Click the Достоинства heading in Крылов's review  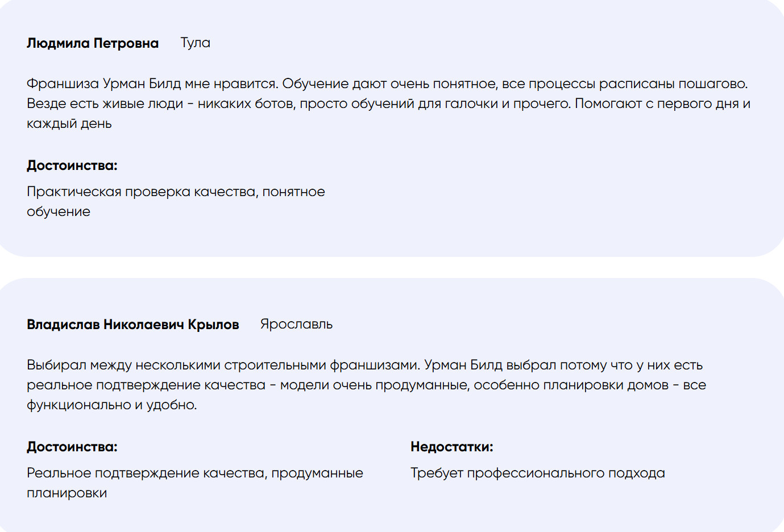(x=72, y=447)
